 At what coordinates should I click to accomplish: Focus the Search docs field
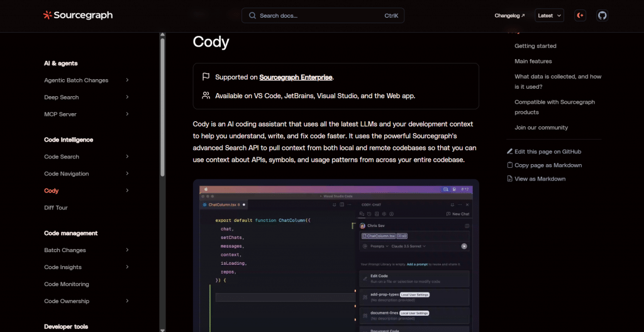pos(323,16)
